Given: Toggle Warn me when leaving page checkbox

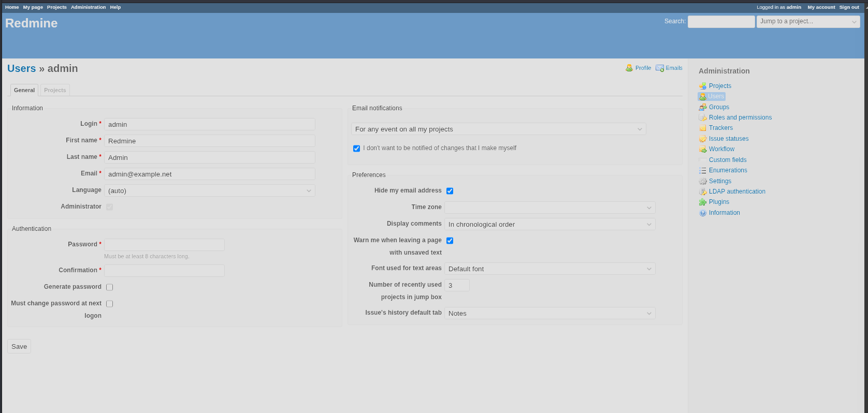Looking at the screenshot, I should point(450,241).
